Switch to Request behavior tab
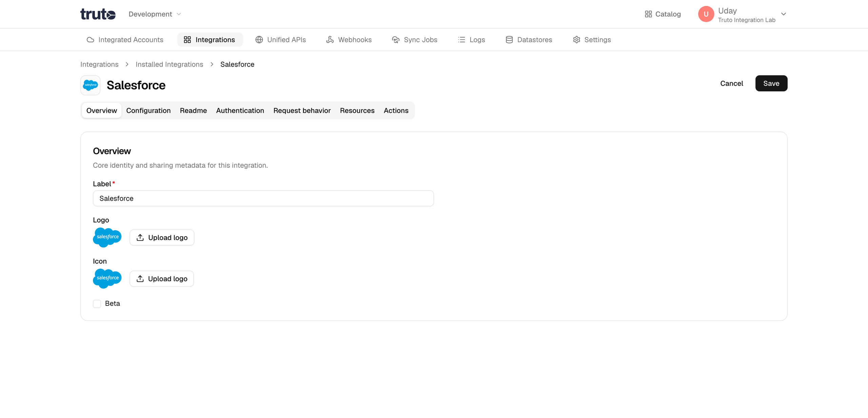Screen dimensions: 868x418 click(302, 111)
